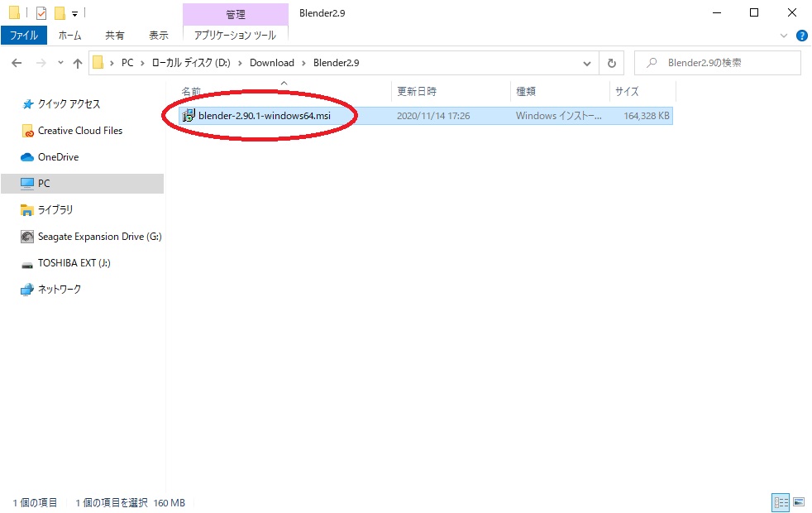Click PC in the address bar
The width and height of the screenshot is (812, 513).
pyautogui.click(x=127, y=63)
